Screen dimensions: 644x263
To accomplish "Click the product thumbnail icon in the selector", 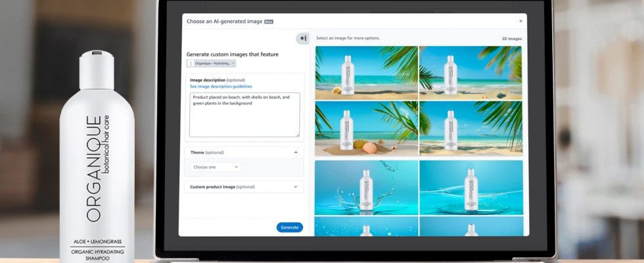I will point(191,63).
